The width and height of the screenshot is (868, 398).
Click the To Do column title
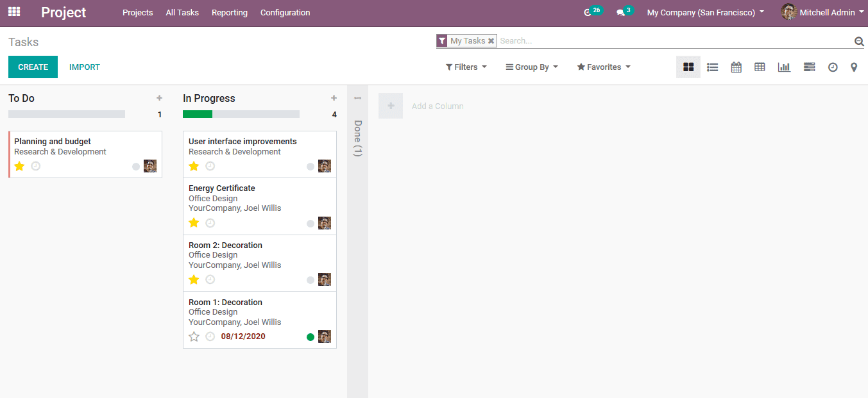point(21,98)
